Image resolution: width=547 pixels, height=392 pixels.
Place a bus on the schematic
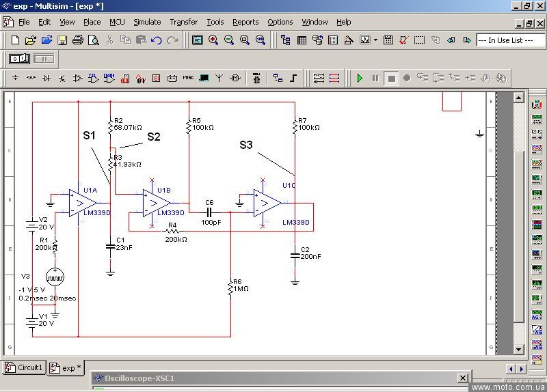click(293, 78)
